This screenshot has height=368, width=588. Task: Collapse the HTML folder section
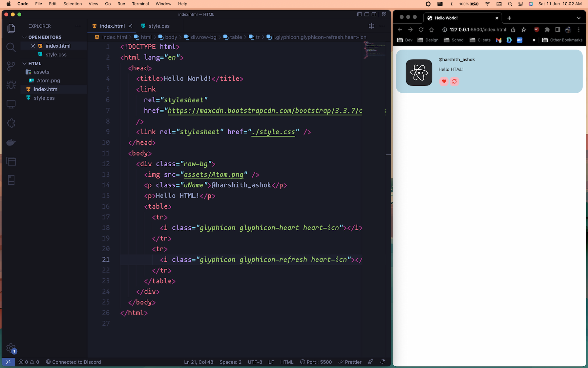click(25, 63)
